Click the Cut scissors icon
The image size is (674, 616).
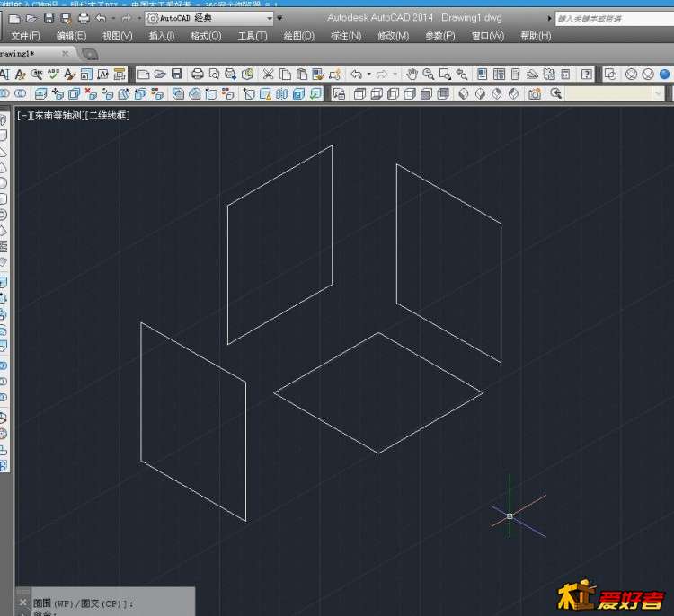click(268, 75)
